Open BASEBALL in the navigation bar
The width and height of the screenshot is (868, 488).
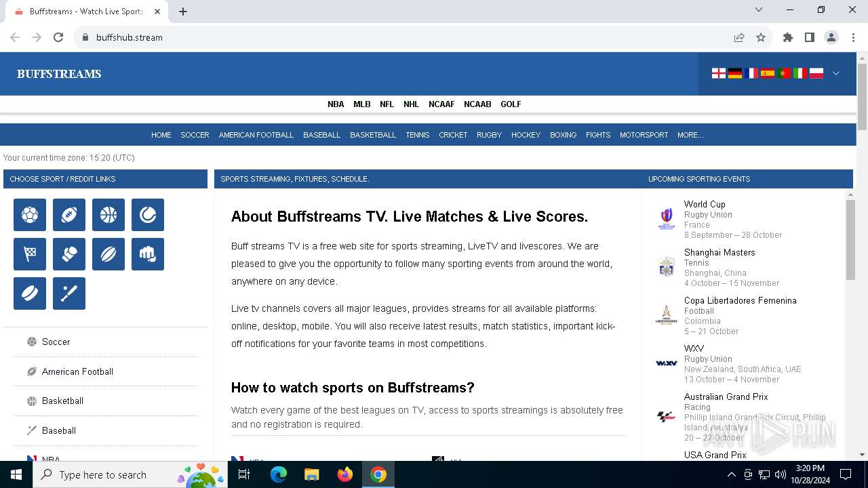pos(322,135)
